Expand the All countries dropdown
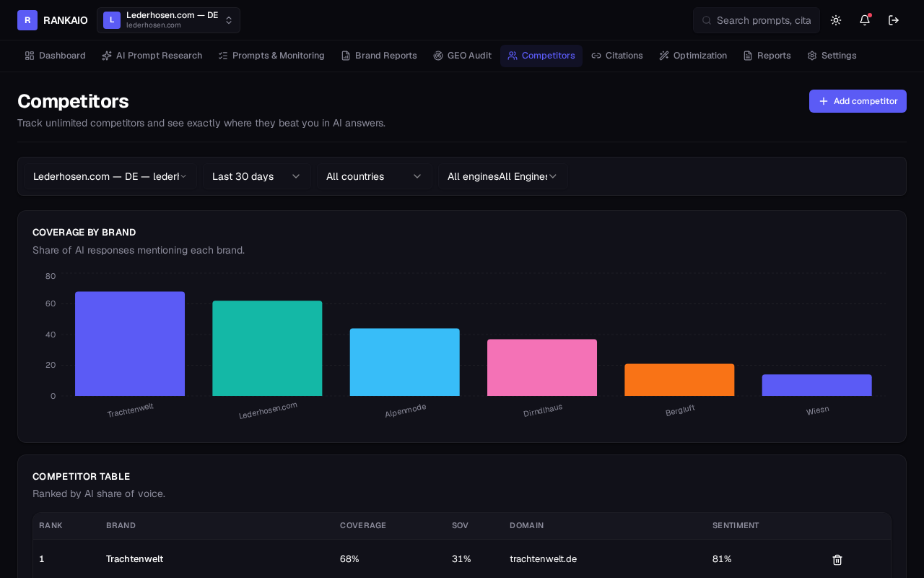This screenshot has height=578, width=924. tap(374, 176)
